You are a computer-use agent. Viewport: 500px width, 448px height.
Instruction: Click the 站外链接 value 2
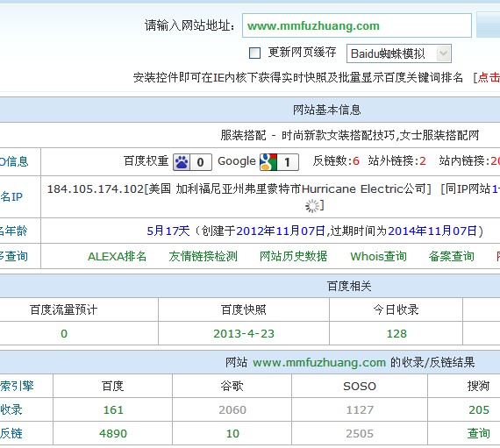(x=423, y=161)
